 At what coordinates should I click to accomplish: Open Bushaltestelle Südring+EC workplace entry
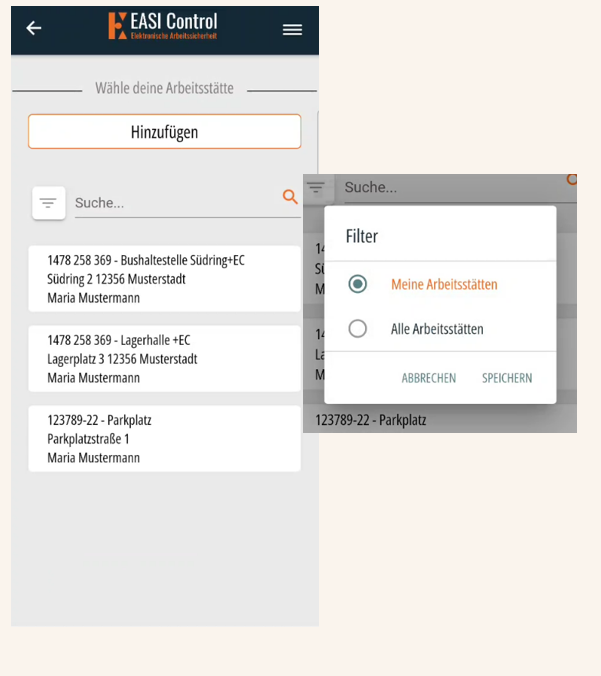tap(164, 279)
